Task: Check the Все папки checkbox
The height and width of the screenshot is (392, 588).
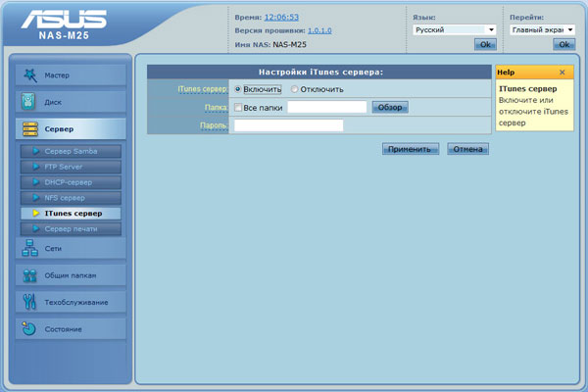Action: (238, 107)
